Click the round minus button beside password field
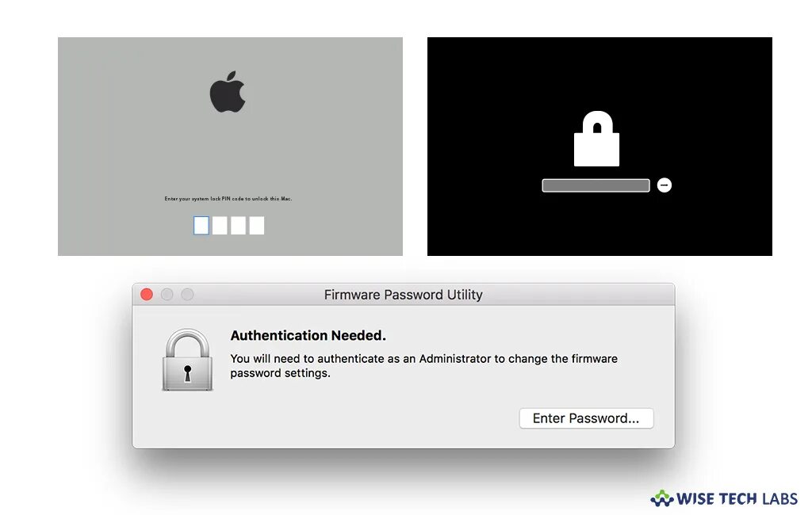The width and height of the screenshot is (812, 515). pyautogui.click(x=665, y=185)
